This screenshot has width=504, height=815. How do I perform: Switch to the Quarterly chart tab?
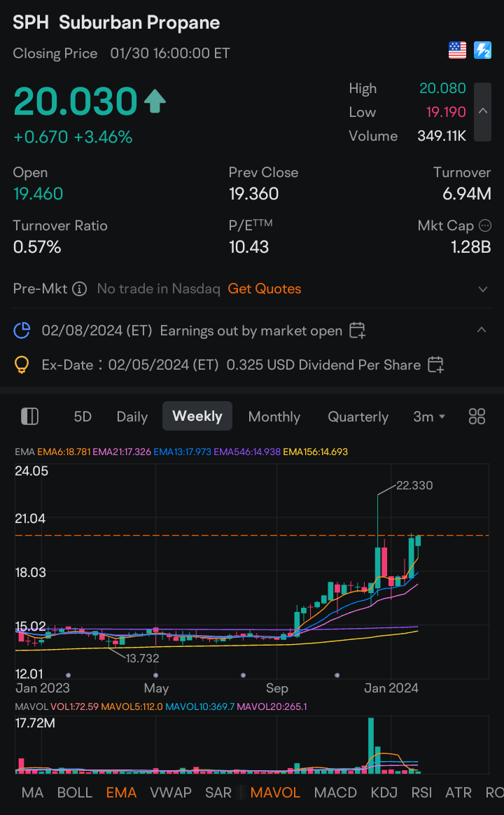[358, 417]
